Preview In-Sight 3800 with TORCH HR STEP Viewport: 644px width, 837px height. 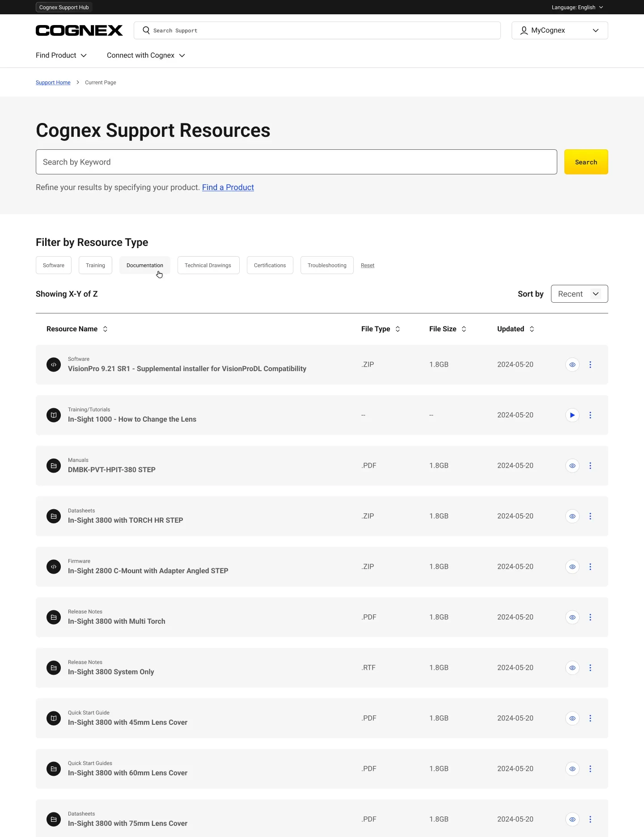click(572, 516)
